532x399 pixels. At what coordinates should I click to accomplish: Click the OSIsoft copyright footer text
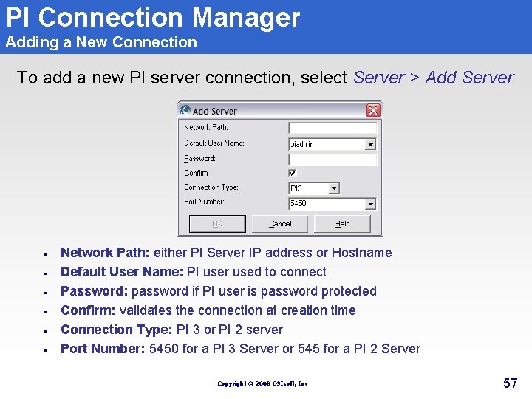(x=262, y=383)
